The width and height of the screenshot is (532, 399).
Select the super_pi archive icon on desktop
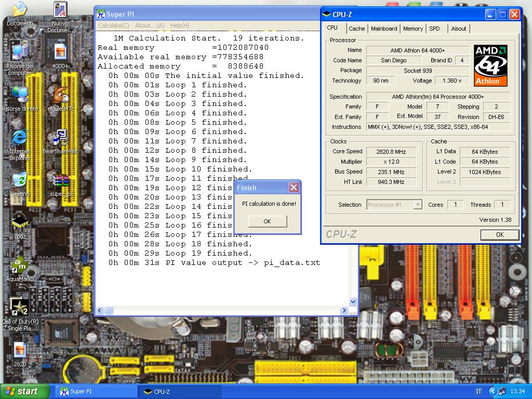[60, 180]
